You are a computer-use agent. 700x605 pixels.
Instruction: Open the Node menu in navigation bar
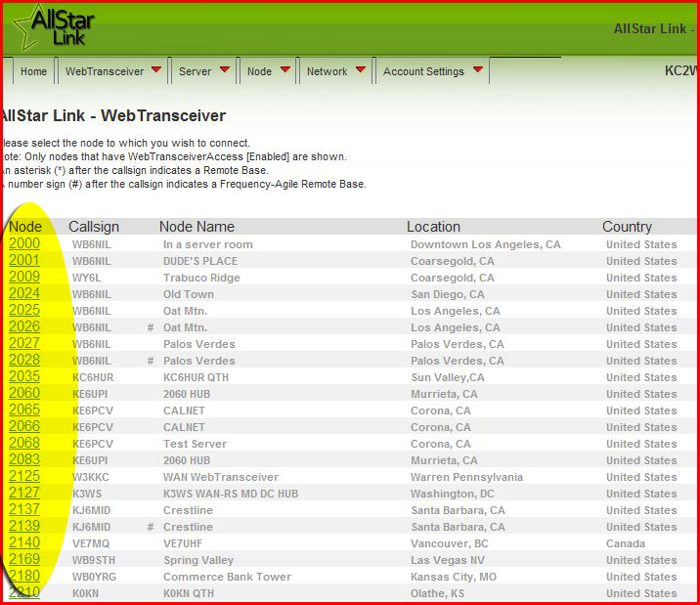coord(259,71)
